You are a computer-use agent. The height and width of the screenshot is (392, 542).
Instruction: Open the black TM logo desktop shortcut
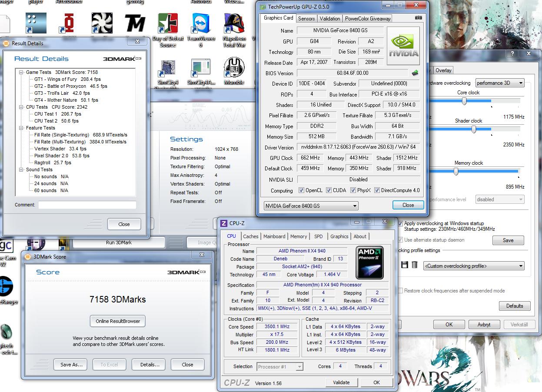(135, 23)
